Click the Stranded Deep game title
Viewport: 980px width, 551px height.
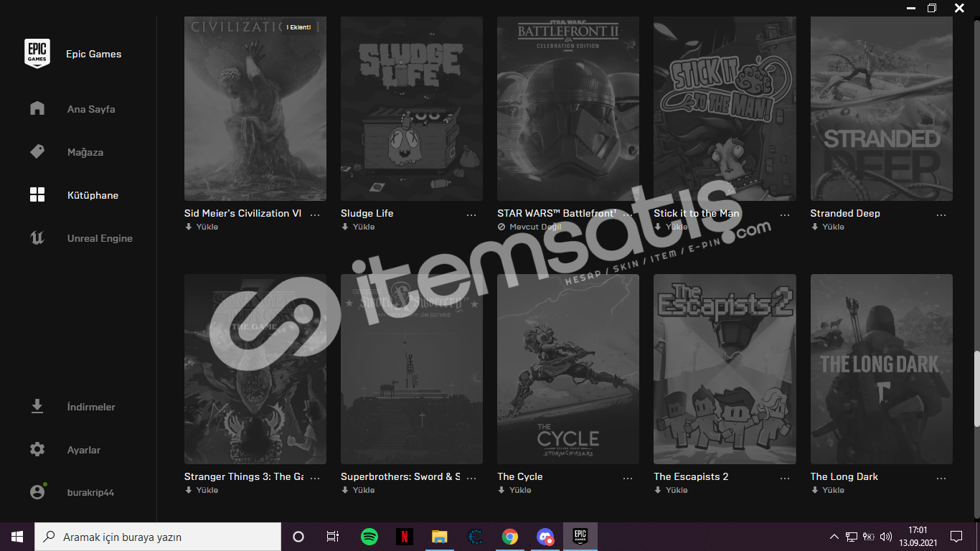click(845, 213)
